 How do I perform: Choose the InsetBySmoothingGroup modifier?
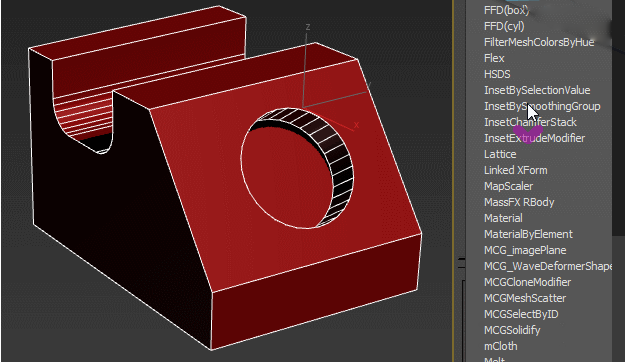coord(542,106)
